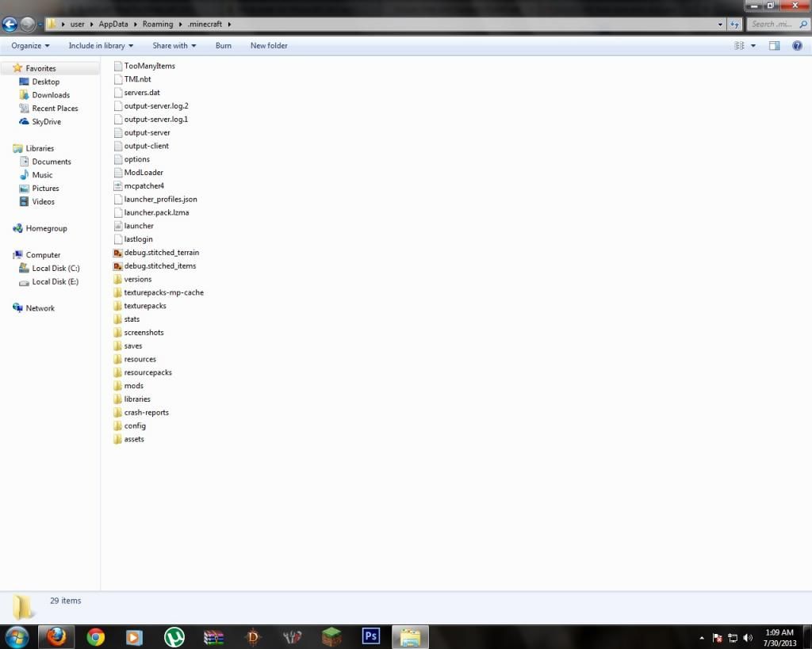Viewport: 812px width, 649px height.
Task: Click the Burn toolbar button
Action: point(224,46)
